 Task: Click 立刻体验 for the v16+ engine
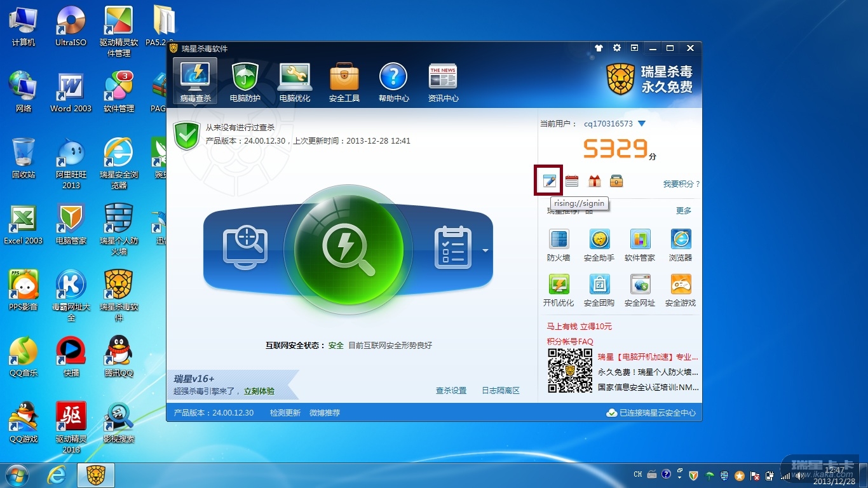(259, 391)
